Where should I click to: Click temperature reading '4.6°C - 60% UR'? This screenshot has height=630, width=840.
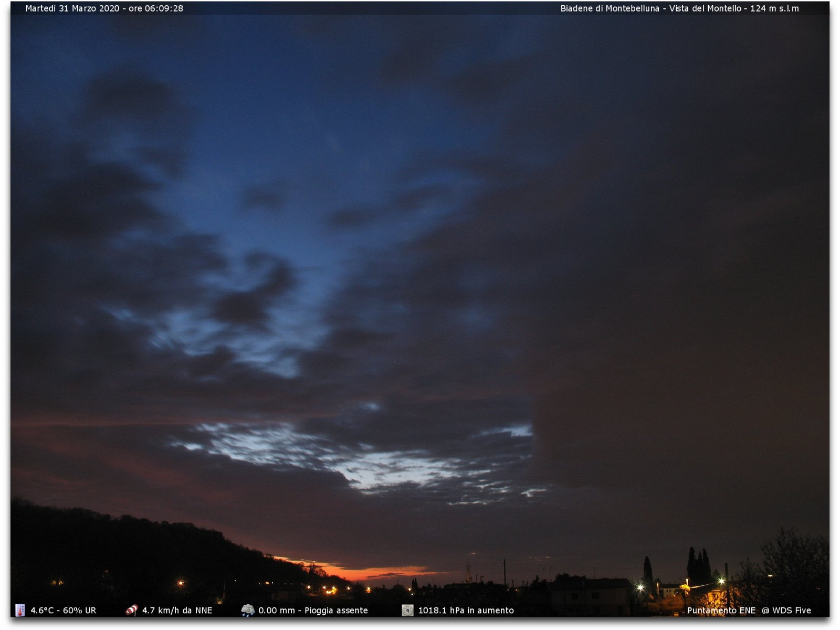click(x=64, y=611)
